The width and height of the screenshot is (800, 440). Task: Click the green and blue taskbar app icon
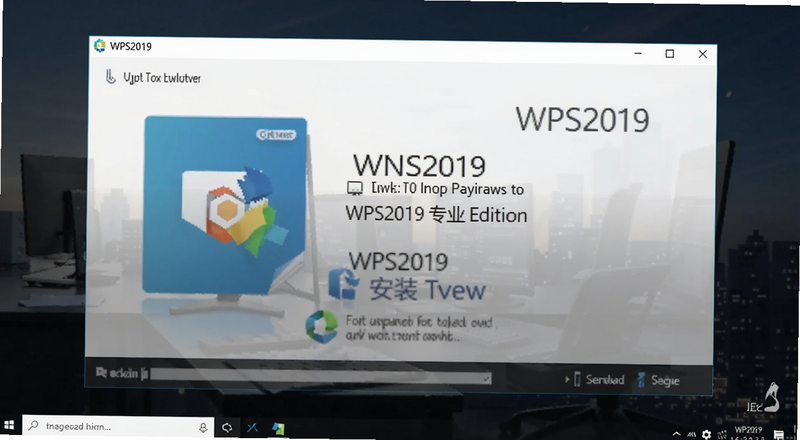pyautogui.click(x=278, y=428)
